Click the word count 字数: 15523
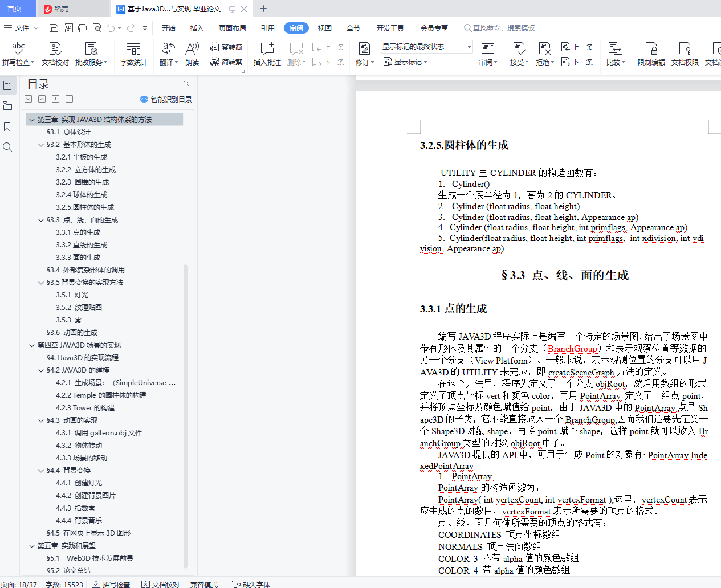Image resolution: width=721 pixels, height=588 pixels. tap(64, 584)
